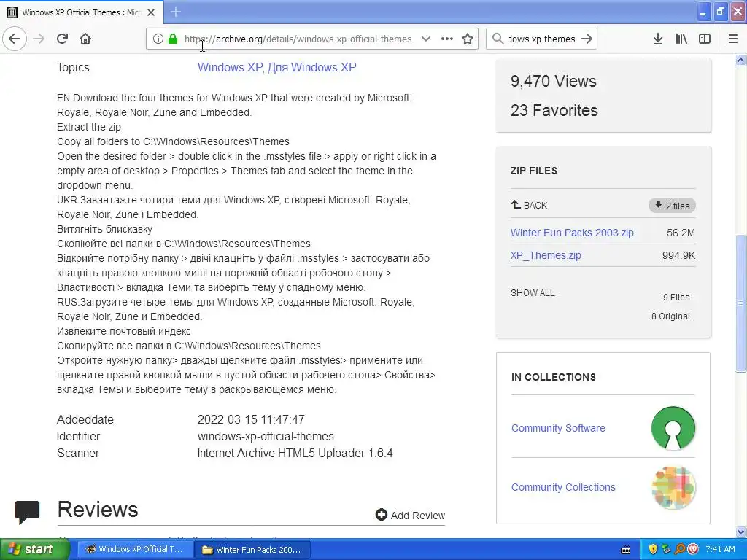747x560 pixels.
Task: Click the search bar magnifier icon
Action: [x=498, y=39]
